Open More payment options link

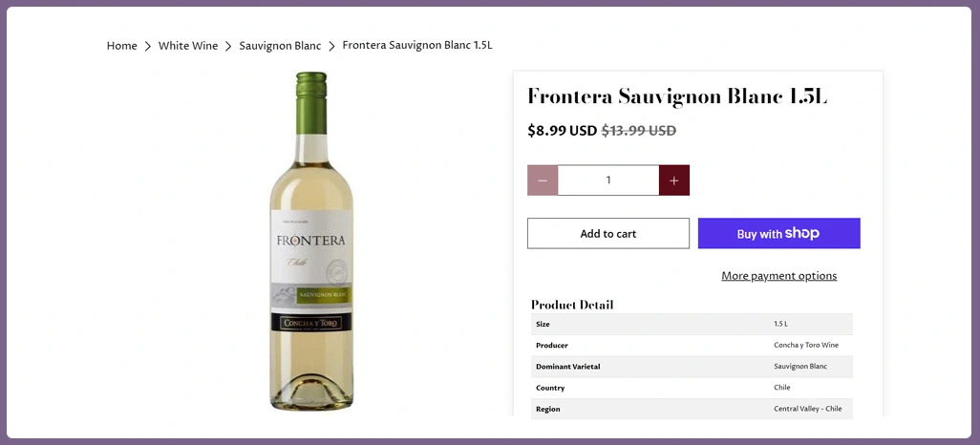[x=778, y=276]
